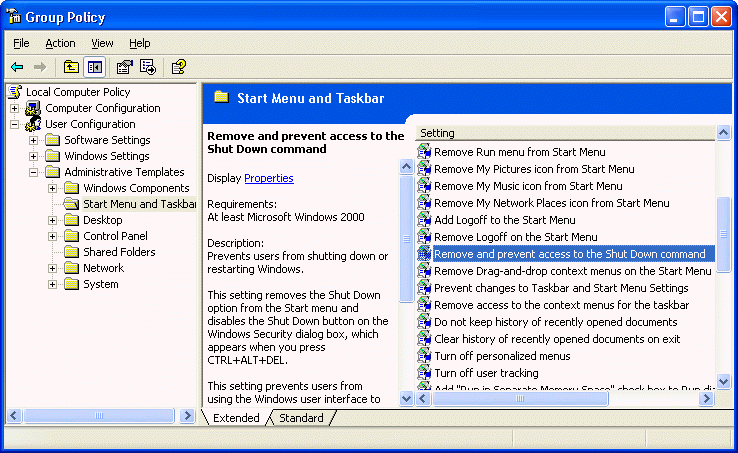Click the settings list horizontal scrollbar thumb
738x453 pixels.
tap(520, 399)
